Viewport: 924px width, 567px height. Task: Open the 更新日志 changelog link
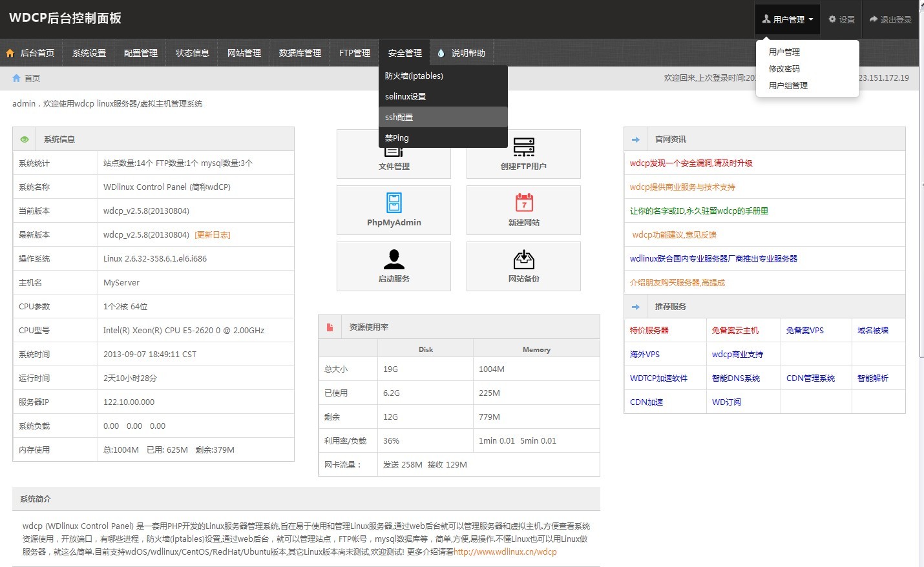click(x=213, y=235)
